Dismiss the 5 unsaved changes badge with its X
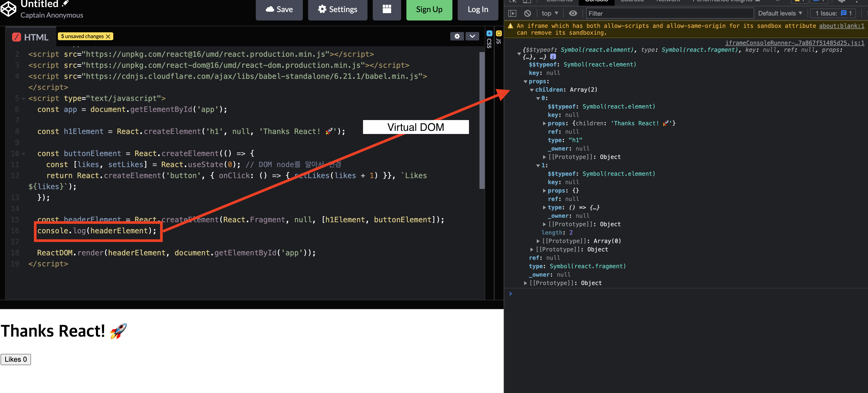Screen dimensions: 868x393 pos(108,36)
